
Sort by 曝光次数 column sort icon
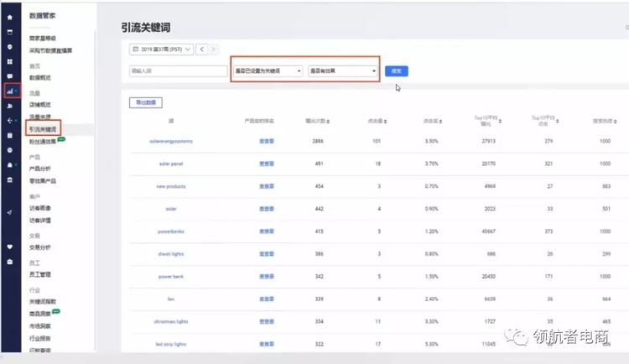(x=328, y=121)
